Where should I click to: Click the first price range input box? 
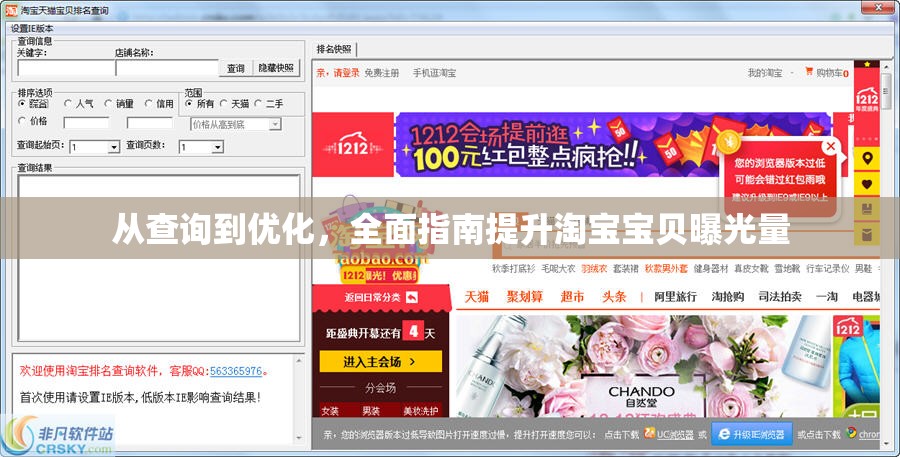pyautogui.click(x=86, y=123)
